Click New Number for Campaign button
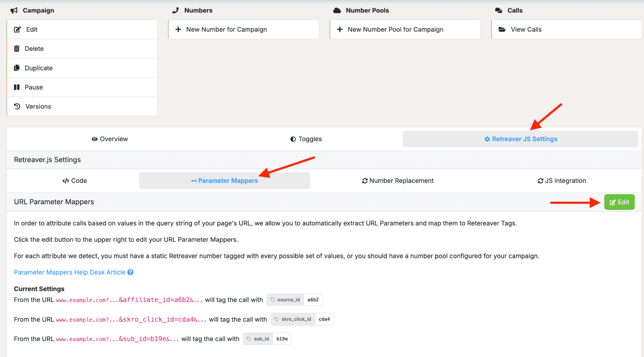Screen dimensions: 644x357 243,30
